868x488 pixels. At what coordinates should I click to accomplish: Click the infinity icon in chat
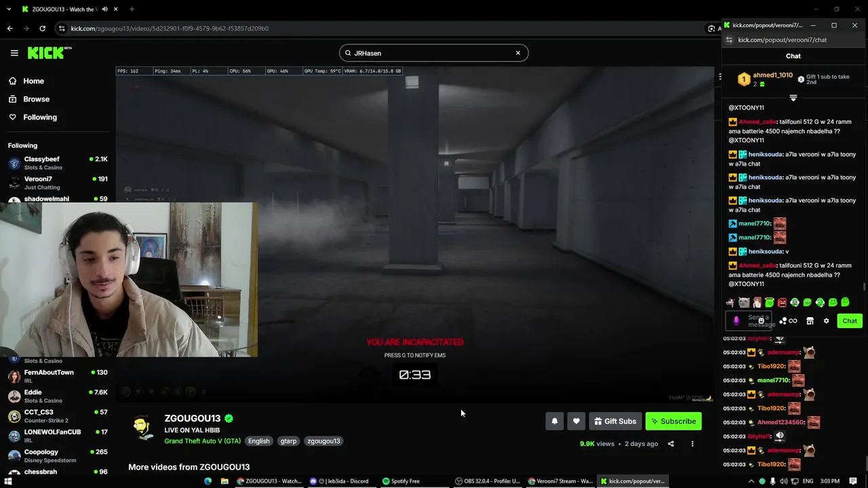coord(793,321)
